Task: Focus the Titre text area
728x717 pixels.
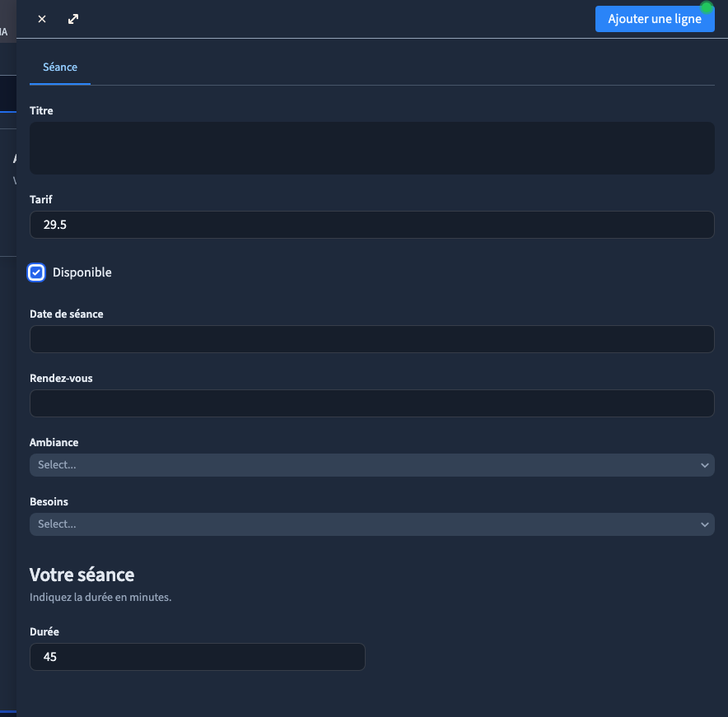Action: click(x=372, y=148)
